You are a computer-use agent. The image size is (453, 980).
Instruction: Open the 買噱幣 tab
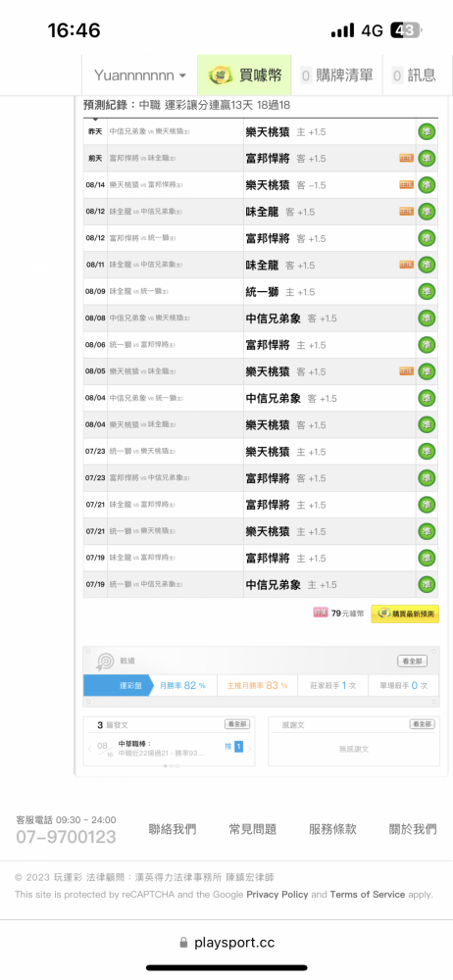[245, 75]
